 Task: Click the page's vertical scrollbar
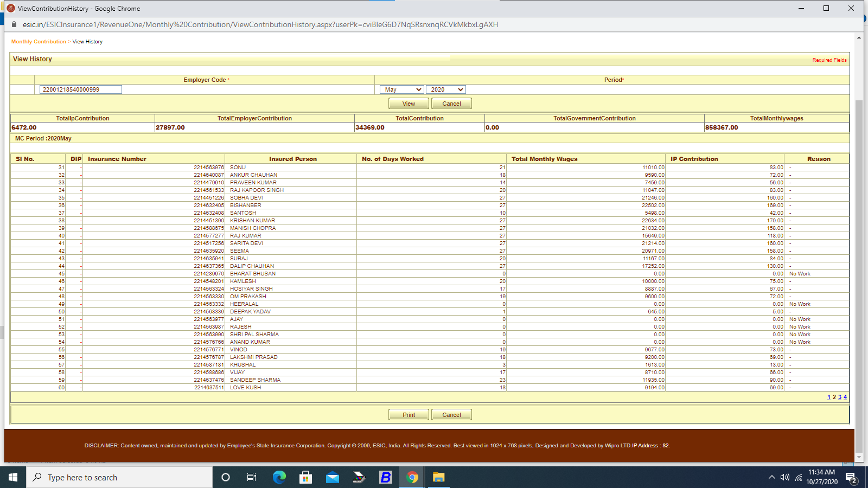[858, 271]
